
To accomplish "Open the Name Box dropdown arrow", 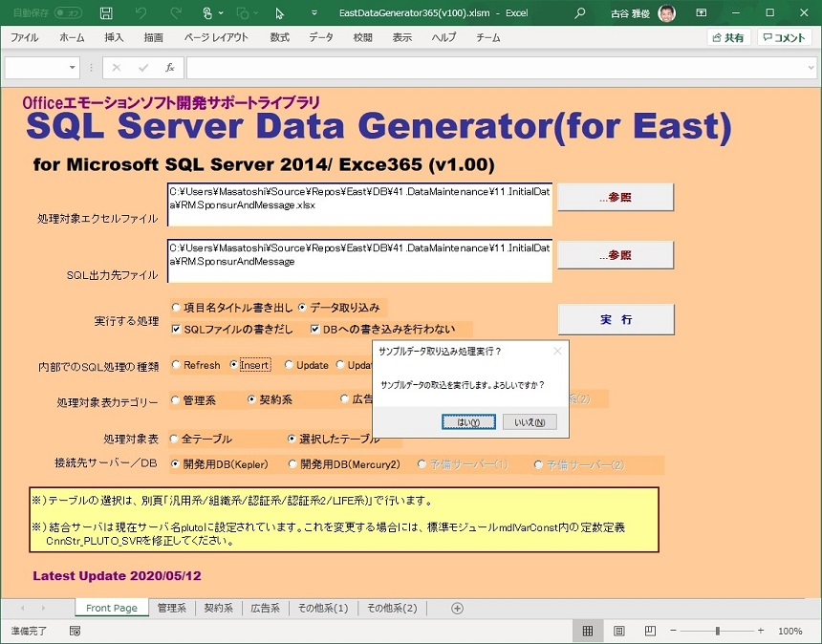I will [x=72, y=68].
